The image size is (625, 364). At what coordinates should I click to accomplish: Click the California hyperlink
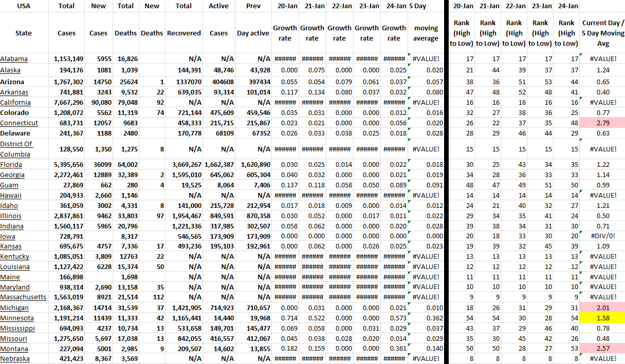click(15, 102)
